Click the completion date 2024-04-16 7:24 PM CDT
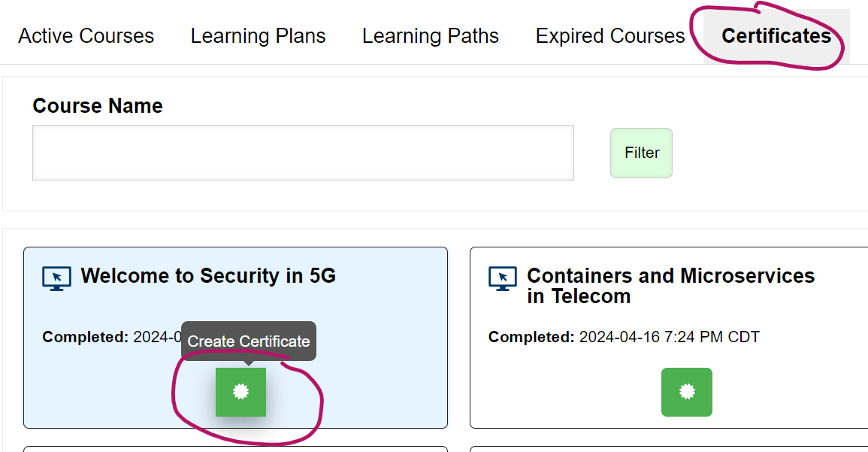The image size is (868, 452). [669, 337]
